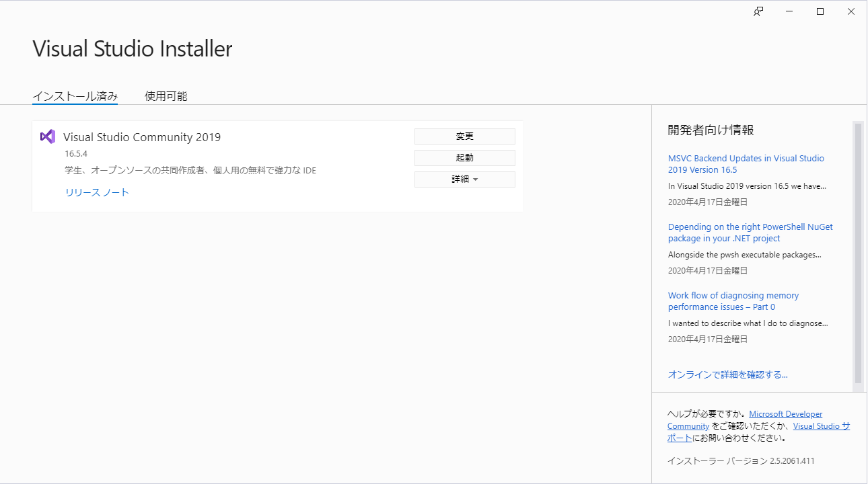Switch to the インストール済み tab
Viewport: 868px width, 484px height.
coord(75,96)
